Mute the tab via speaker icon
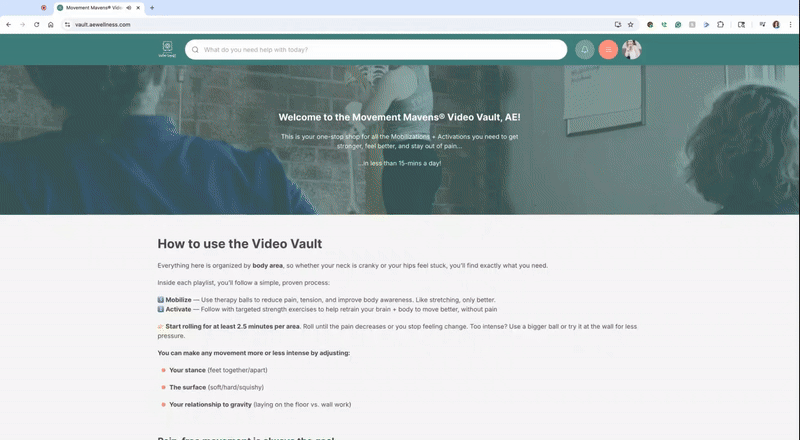 click(x=129, y=8)
